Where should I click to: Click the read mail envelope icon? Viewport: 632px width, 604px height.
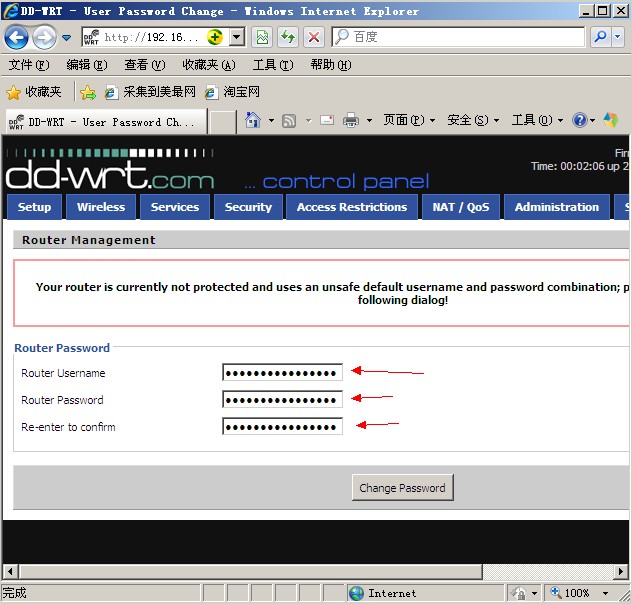327,120
